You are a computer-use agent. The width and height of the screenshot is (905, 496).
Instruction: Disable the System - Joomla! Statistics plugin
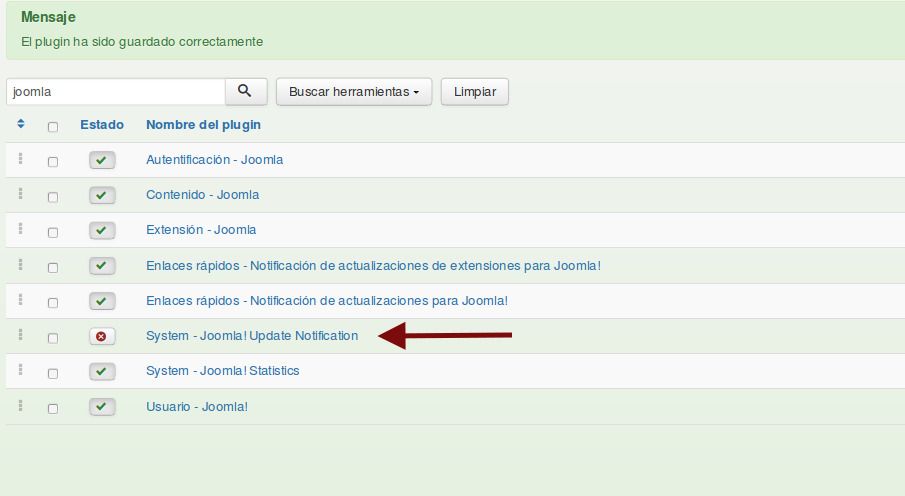pyautogui.click(x=102, y=371)
